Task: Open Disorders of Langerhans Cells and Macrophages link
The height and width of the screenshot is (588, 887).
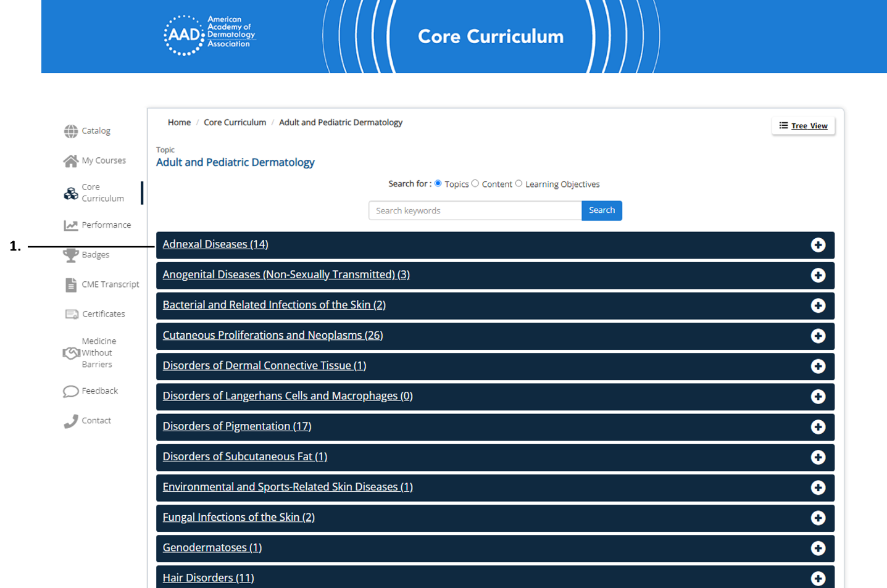Action: coord(288,395)
